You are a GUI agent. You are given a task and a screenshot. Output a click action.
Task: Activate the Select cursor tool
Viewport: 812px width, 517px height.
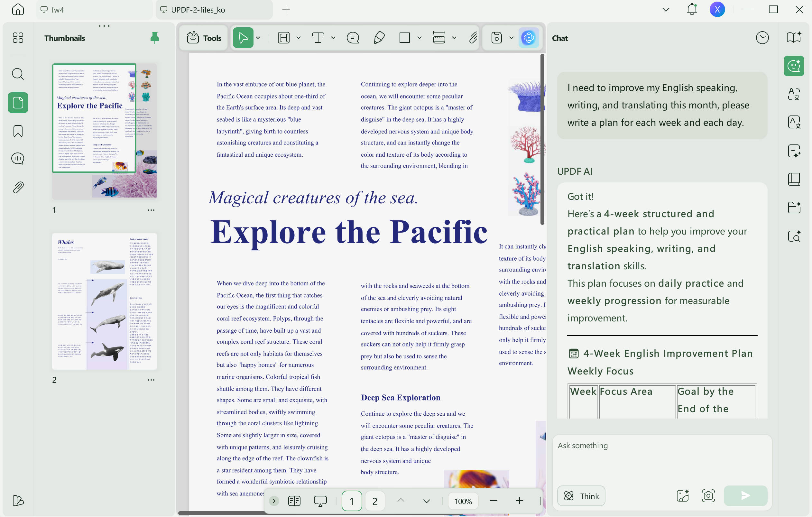[243, 38]
